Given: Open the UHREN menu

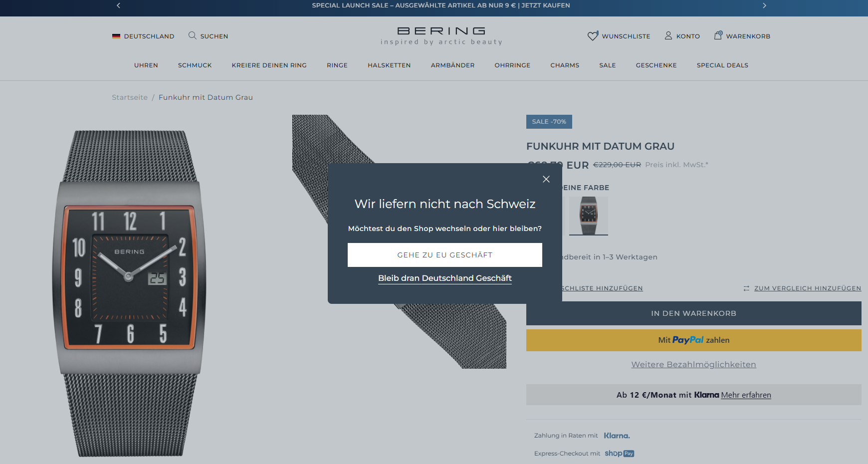Looking at the screenshot, I should pyautogui.click(x=146, y=65).
